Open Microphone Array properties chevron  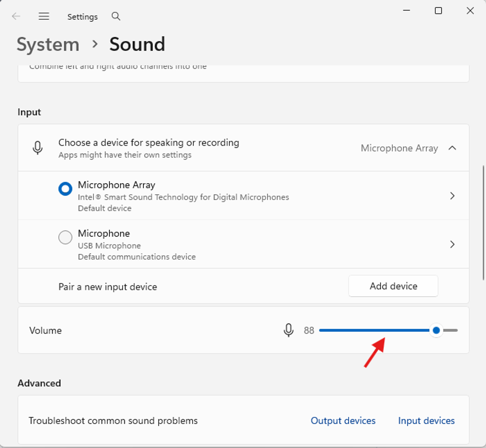[452, 196]
